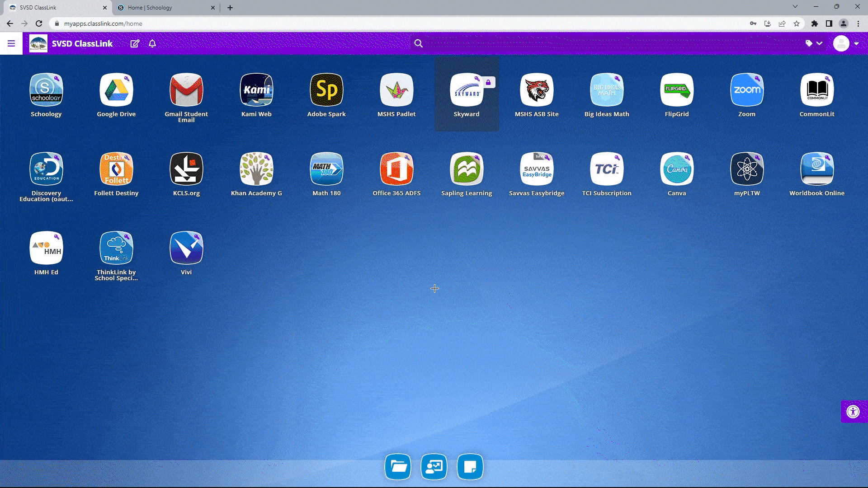Switch to Home | Schoology tab

point(166,8)
